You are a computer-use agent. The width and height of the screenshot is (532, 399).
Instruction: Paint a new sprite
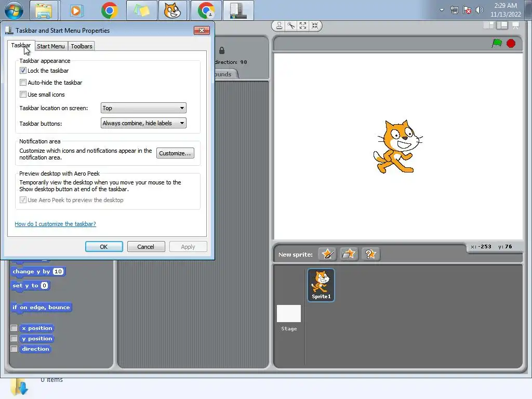click(x=327, y=254)
